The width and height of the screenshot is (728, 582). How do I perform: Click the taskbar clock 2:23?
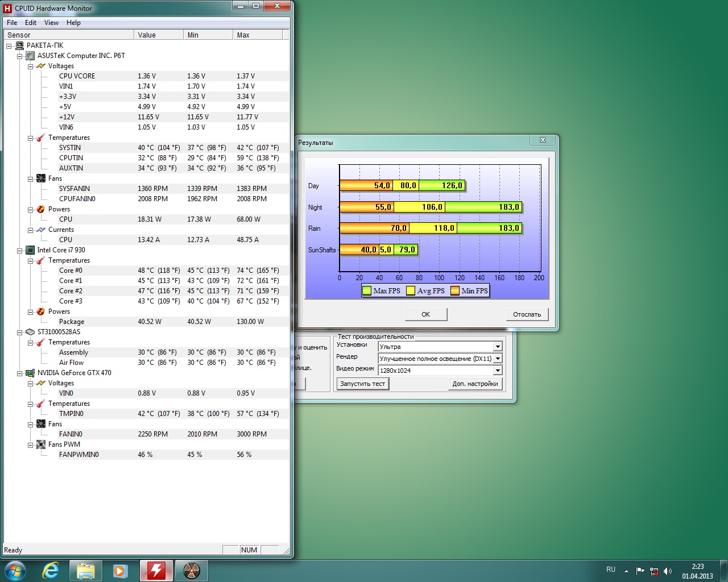coord(698,567)
